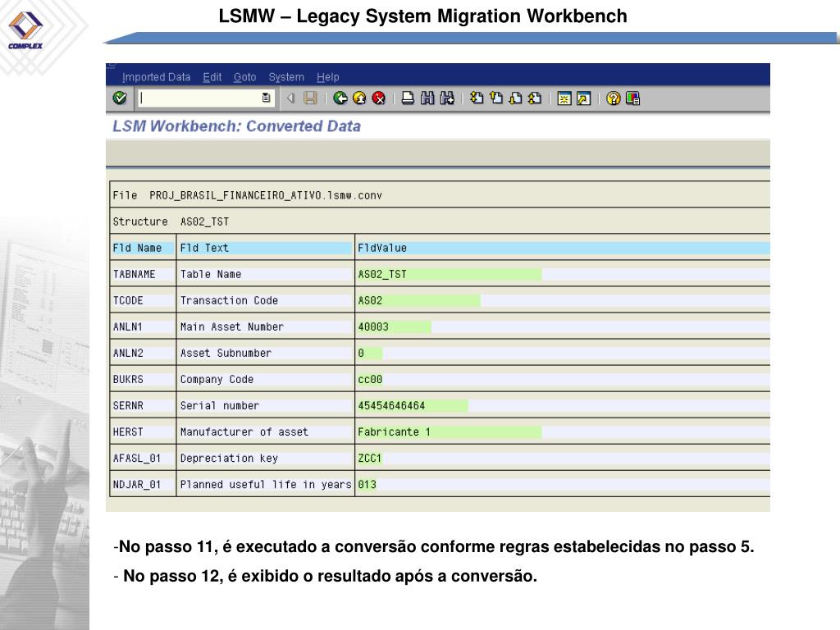The height and width of the screenshot is (630, 840).
Task: Open the command field history dropdown
Action: point(267,98)
